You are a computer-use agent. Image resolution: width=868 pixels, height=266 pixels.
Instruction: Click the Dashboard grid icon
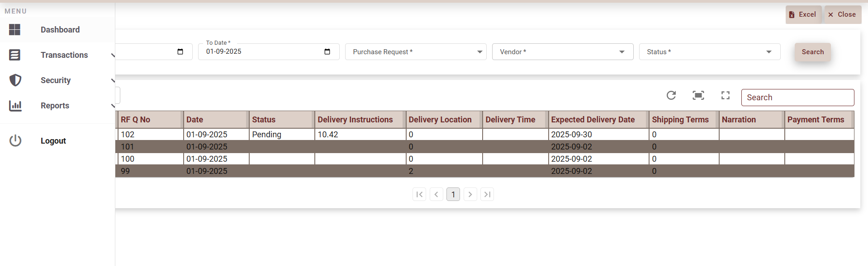15,30
